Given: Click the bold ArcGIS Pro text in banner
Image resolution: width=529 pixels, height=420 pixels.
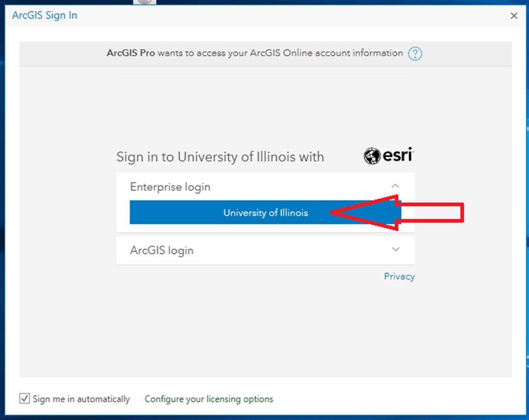Looking at the screenshot, I should (130, 53).
